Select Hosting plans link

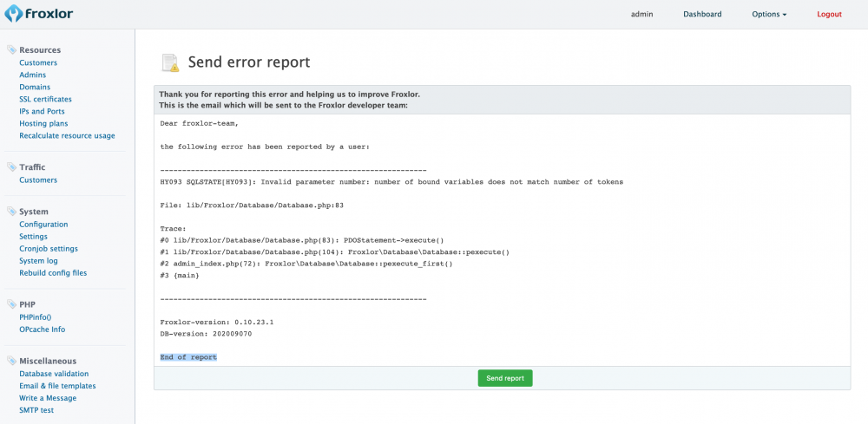tap(43, 123)
